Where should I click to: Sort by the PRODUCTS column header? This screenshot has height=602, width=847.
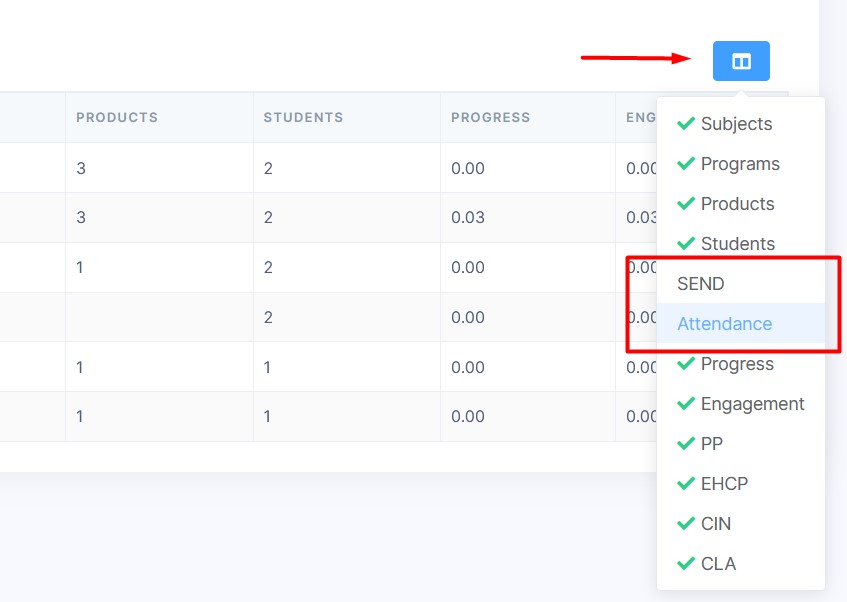point(117,117)
